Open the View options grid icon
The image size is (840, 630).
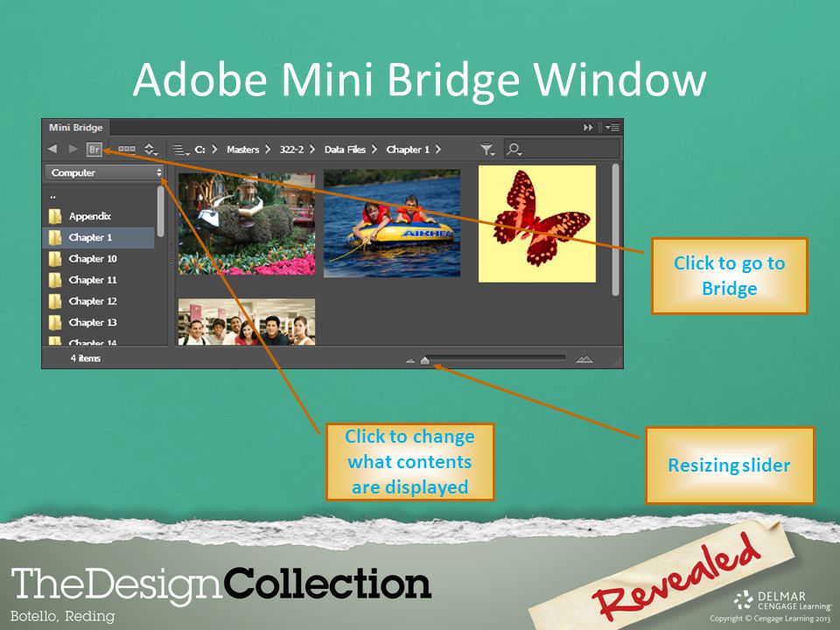click(126, 150)
